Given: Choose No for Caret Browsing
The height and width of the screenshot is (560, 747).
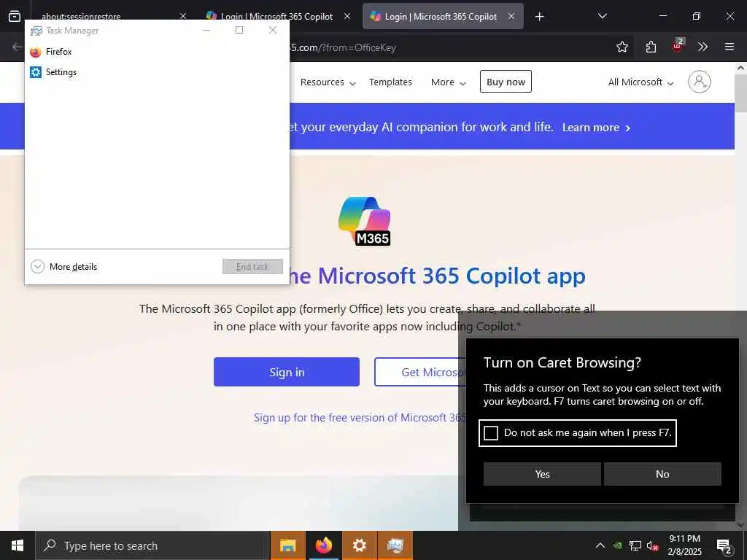Looking at the screenshot, I should (x=662, y=474).
